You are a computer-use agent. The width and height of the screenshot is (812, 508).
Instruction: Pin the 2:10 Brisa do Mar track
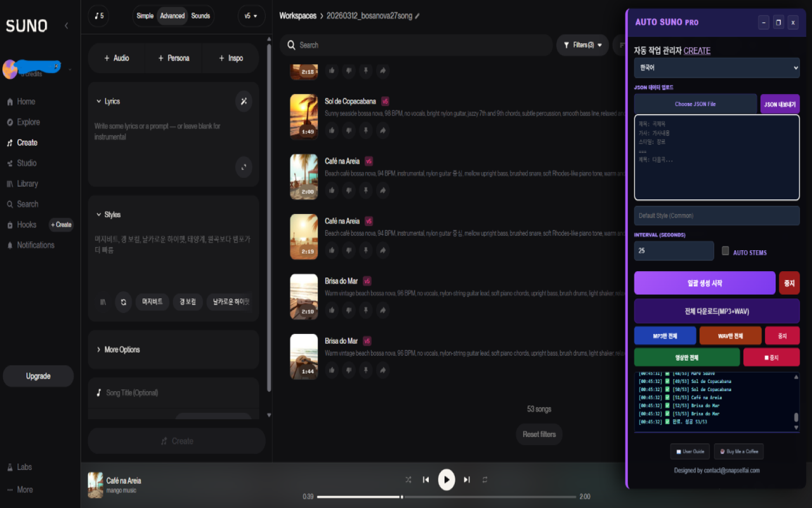(365, 311)
